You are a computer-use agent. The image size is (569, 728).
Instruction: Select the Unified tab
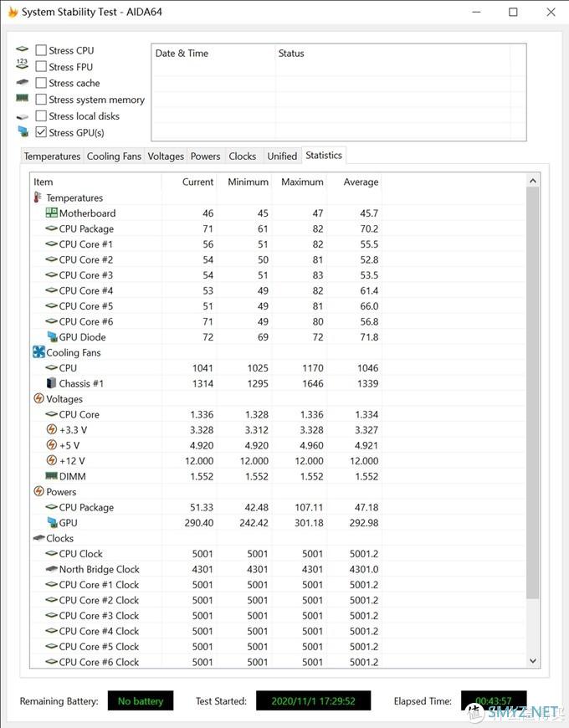pos(282,156)
